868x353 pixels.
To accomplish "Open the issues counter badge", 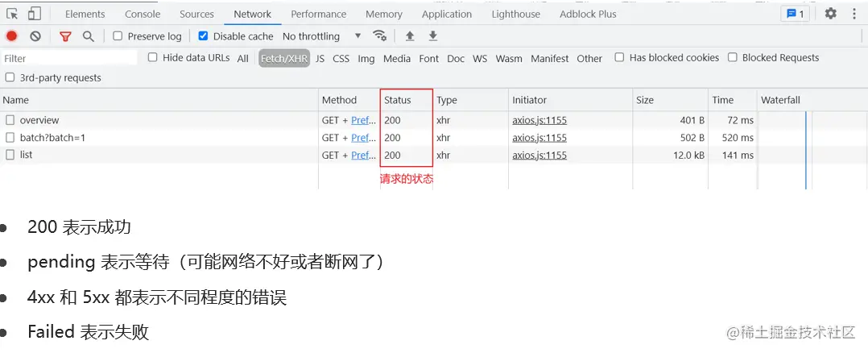I will click(x=796, y=14).
